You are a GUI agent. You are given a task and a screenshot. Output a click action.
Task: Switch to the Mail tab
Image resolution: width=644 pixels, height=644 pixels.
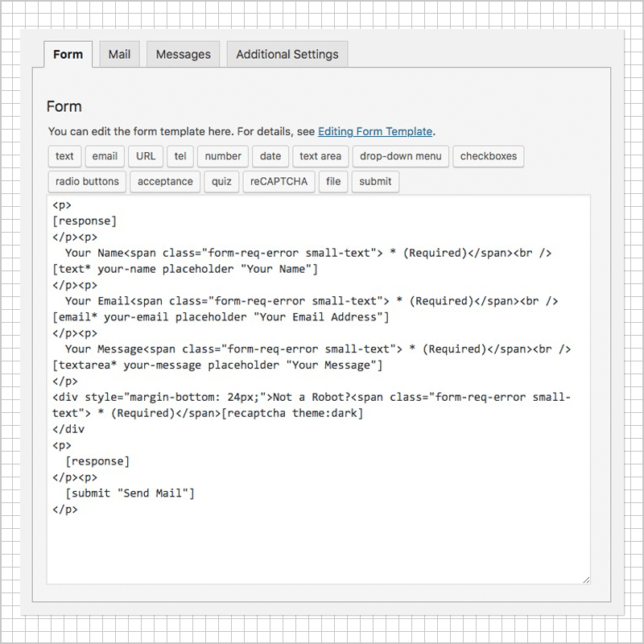pos(119,55)
